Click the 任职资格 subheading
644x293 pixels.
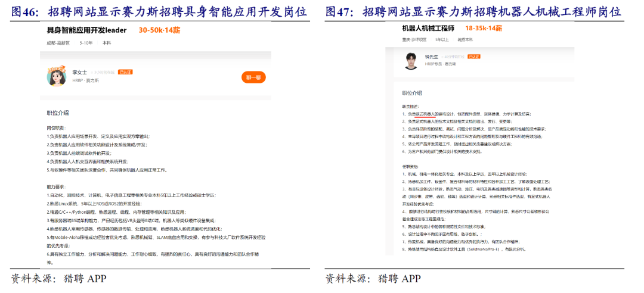point(410,167)
